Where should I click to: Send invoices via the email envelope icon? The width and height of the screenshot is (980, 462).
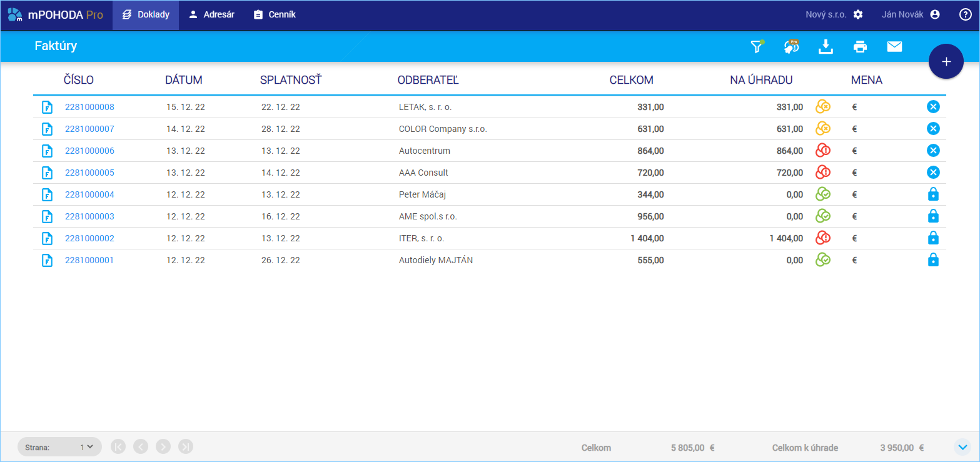pos(894,46)
